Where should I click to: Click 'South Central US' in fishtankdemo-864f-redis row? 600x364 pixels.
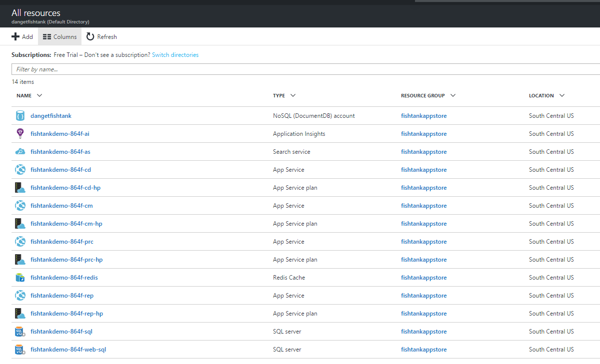pos(551,278)
